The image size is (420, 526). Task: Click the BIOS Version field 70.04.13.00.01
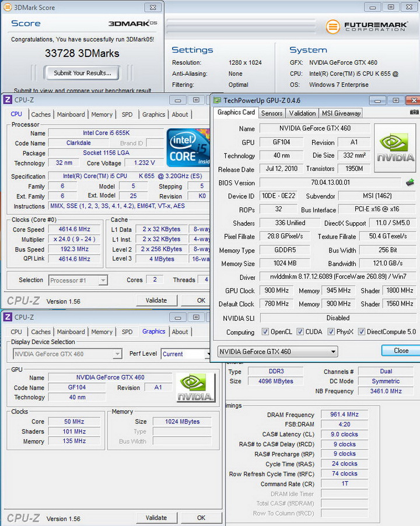[330, 183]
